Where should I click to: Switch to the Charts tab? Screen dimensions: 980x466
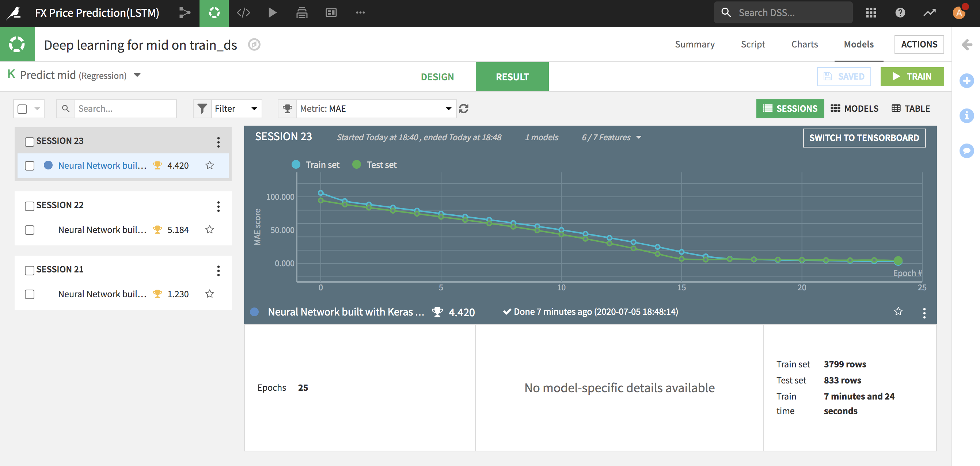click(x=804, y=44)
